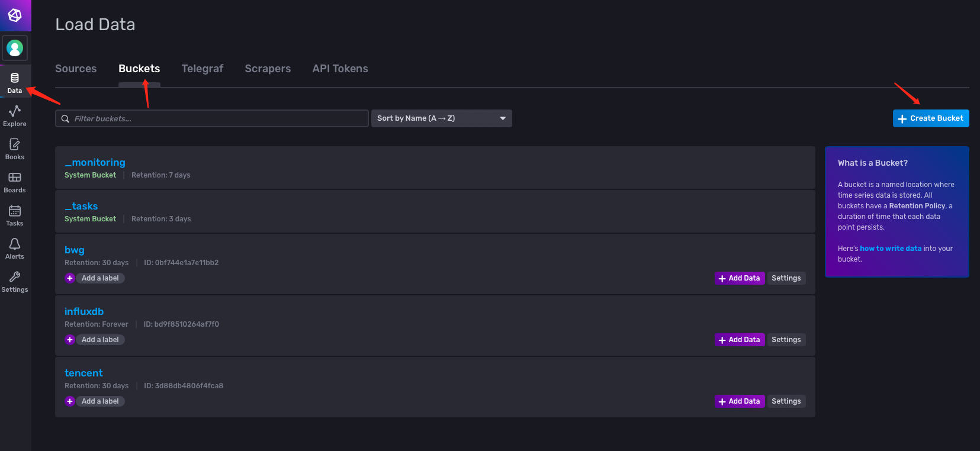The image size is (980, 451).
Task: Add a label to influxdb bucket
Action: click(x=100, y=340)
